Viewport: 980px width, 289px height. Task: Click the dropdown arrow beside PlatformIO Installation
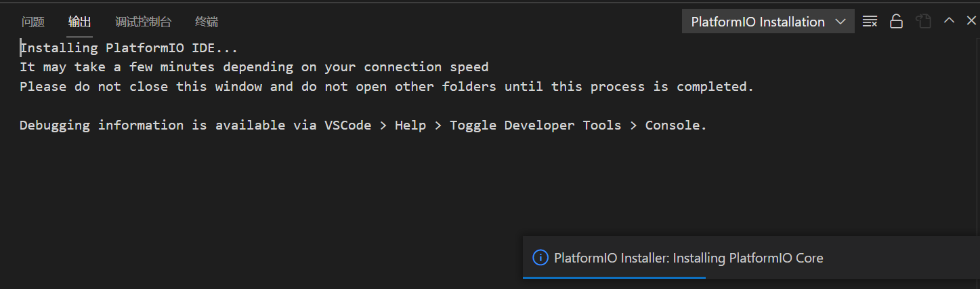tap(840, 22)
